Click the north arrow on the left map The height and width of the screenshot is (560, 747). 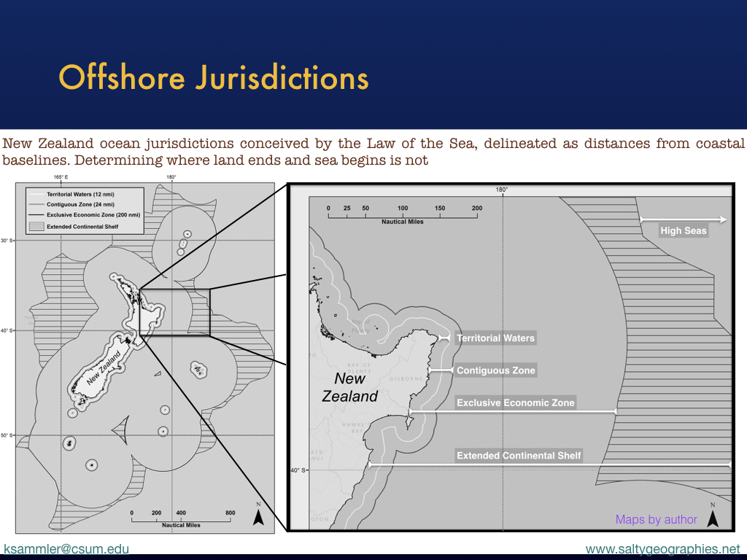[258, 516]
